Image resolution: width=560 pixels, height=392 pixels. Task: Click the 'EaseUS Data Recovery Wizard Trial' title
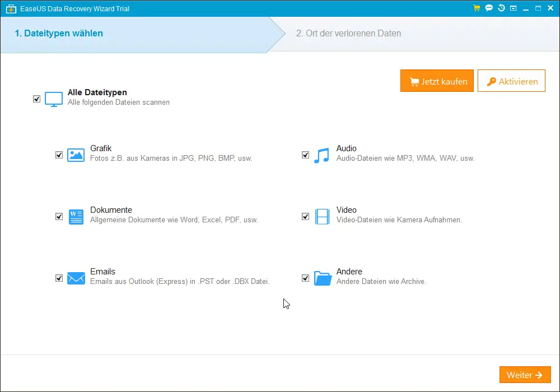coord(74,8)
